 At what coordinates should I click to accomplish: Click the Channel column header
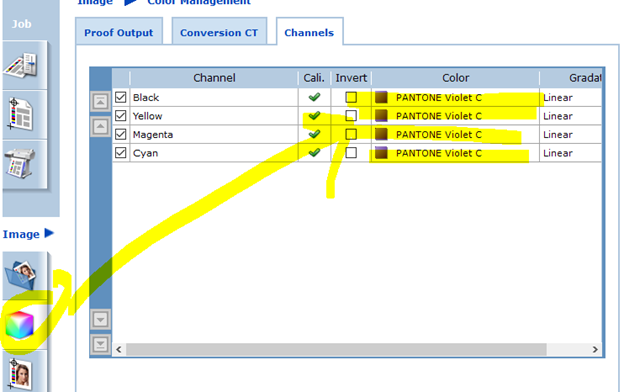pos(214,78)
